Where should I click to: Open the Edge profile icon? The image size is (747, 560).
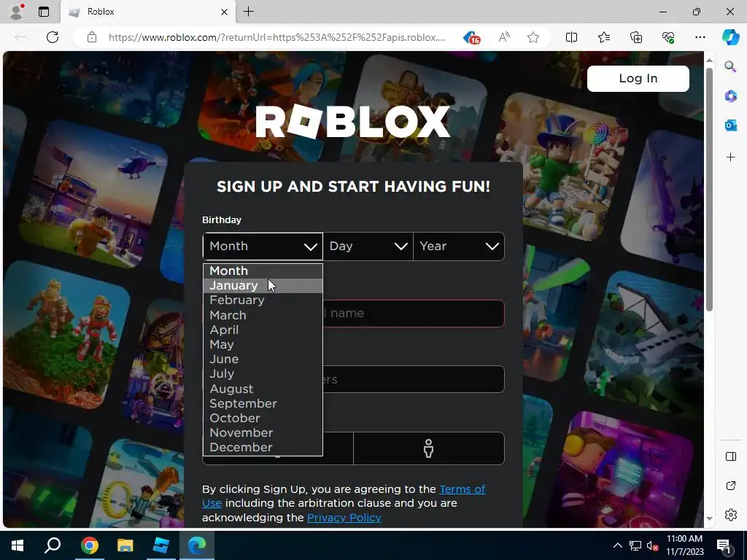(17, 12)
